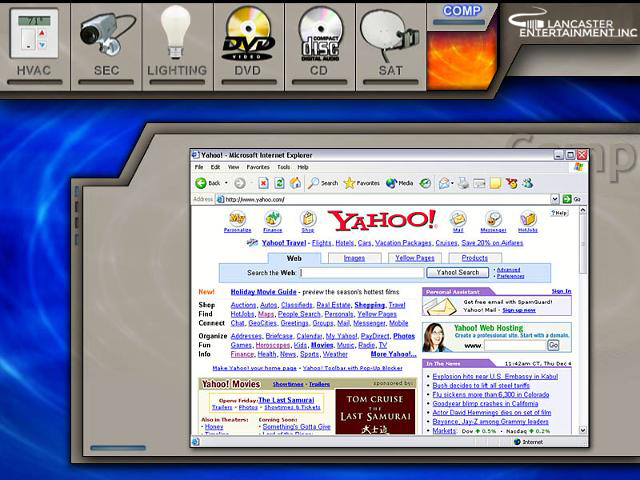
Task: Select the Products search tab
Action: tap(475, 258)
